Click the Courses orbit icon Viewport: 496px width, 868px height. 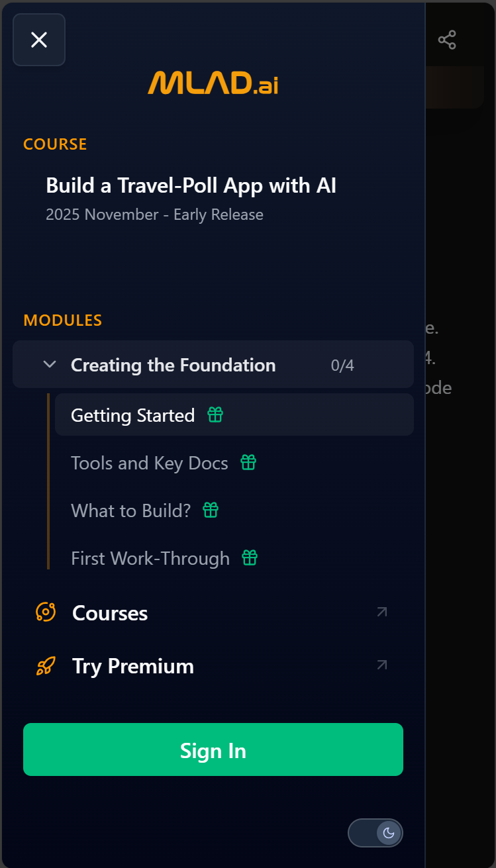pos(45,612)
